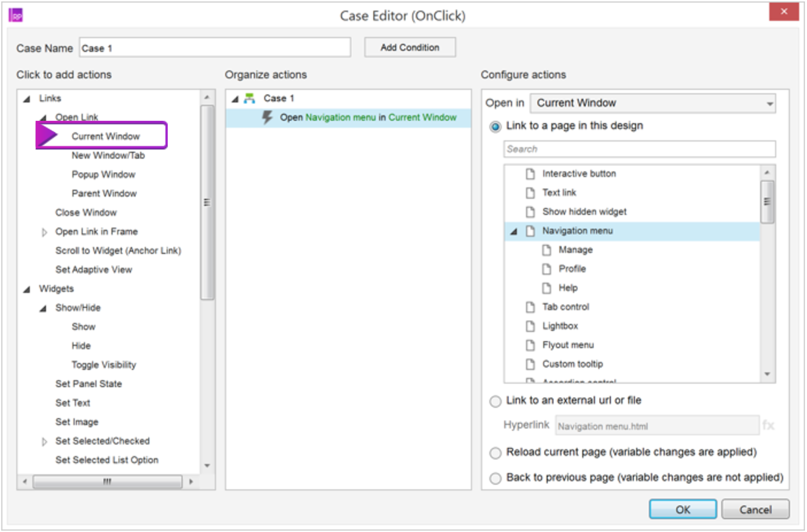Click the Navigation menu page icon
807x532 pixels.
(530, 231)
